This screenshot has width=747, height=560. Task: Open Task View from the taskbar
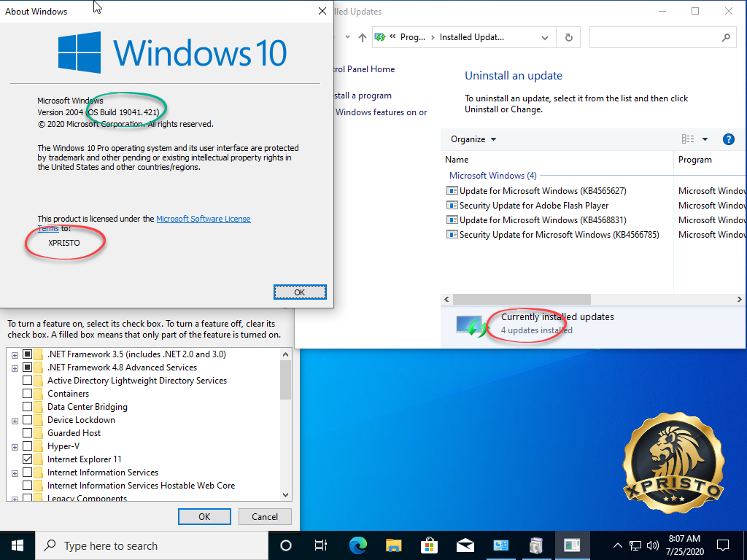pyautogui.click(x=321, y=545)
